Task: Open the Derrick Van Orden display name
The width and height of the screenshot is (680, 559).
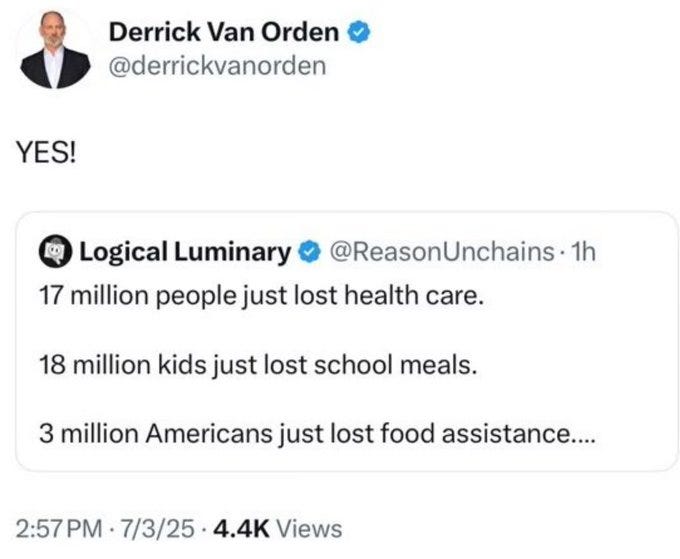Action: coord(224,32)
